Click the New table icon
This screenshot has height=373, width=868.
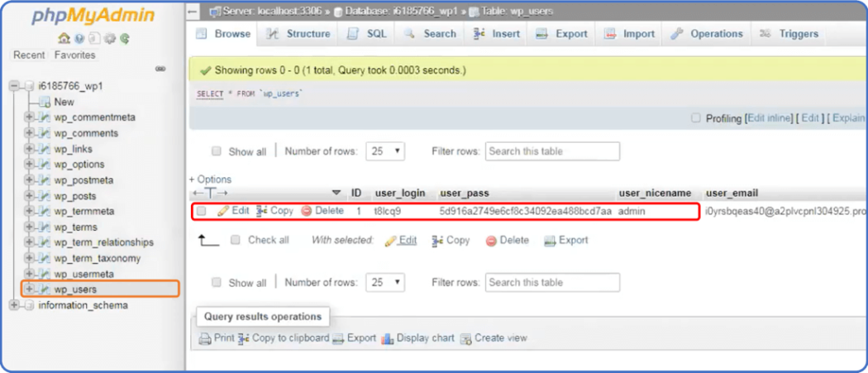tap(45, 102)
